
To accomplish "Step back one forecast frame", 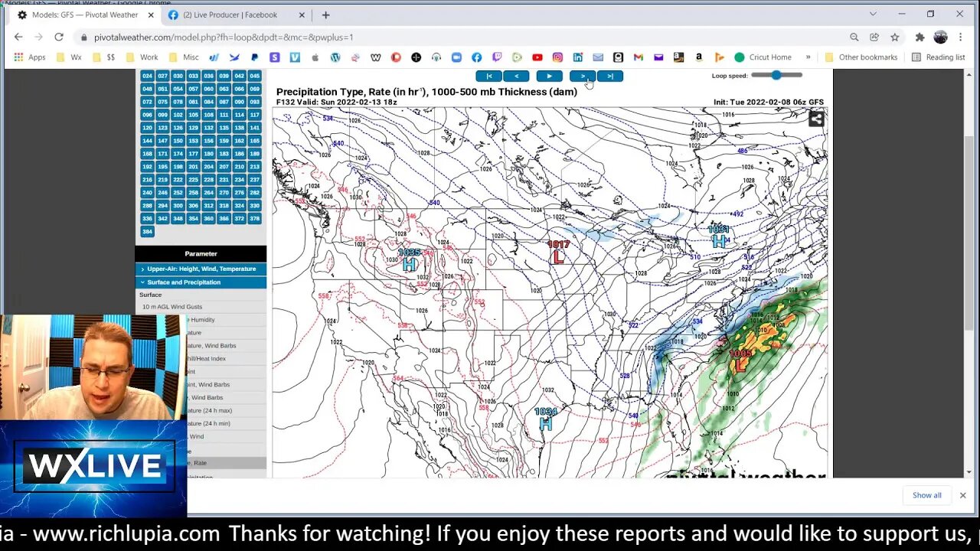I will (516, 76).
